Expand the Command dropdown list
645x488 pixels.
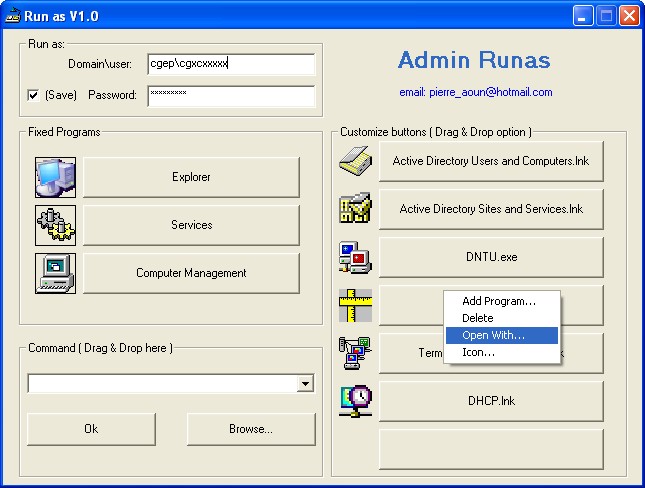(305, 384)
